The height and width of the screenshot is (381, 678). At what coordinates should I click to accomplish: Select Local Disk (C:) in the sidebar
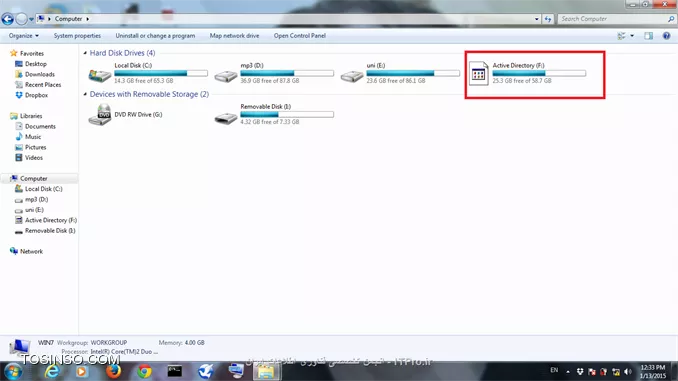43,189
